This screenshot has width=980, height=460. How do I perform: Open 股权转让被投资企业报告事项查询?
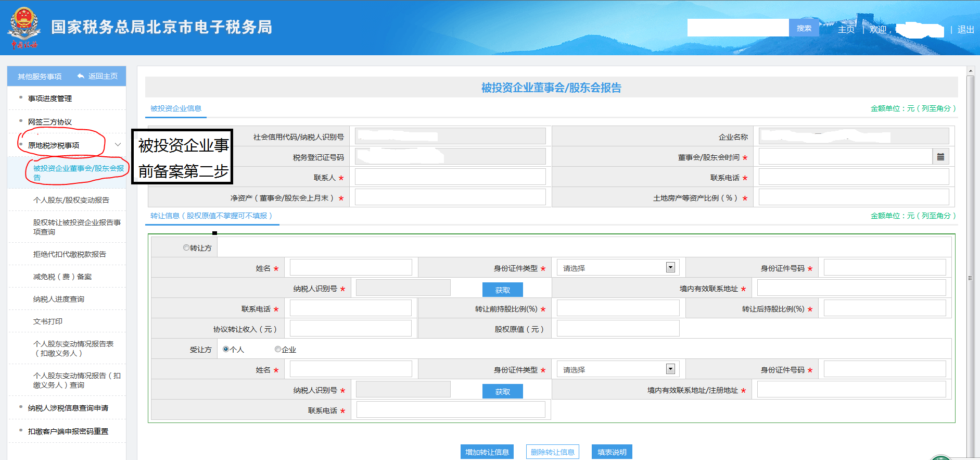[x=77, y=227]
